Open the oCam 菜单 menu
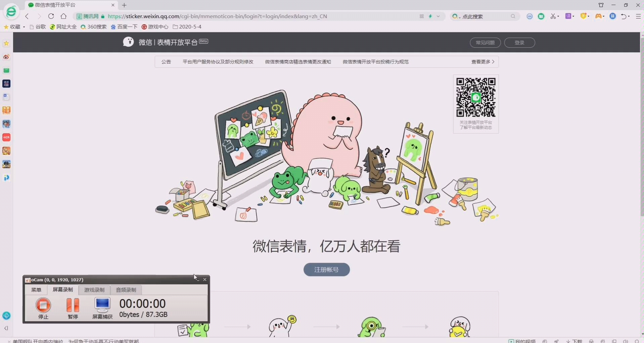Screen dimensions: 644x343 point(36,290)
